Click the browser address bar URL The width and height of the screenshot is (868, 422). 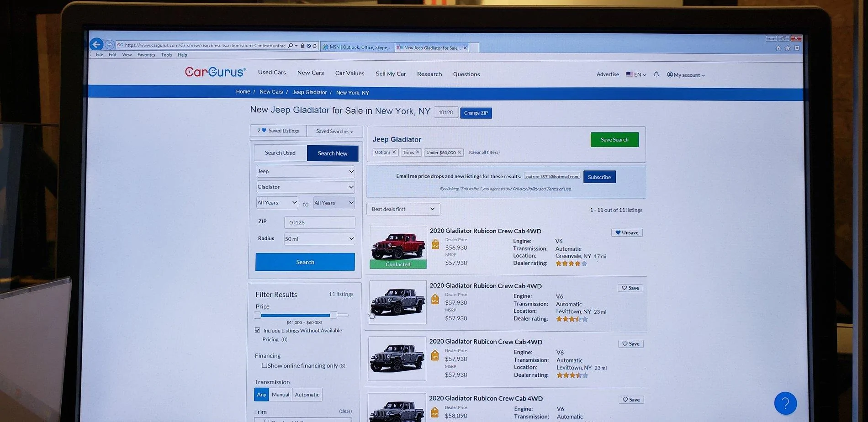pyautogui.click(x=205, y=45)
